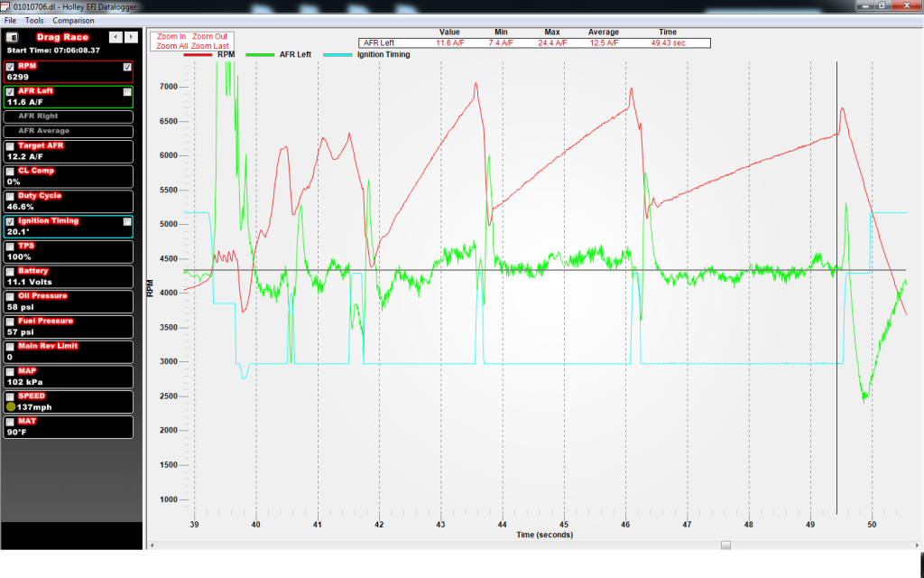Click the Zoom Last link

coord(209,46)
